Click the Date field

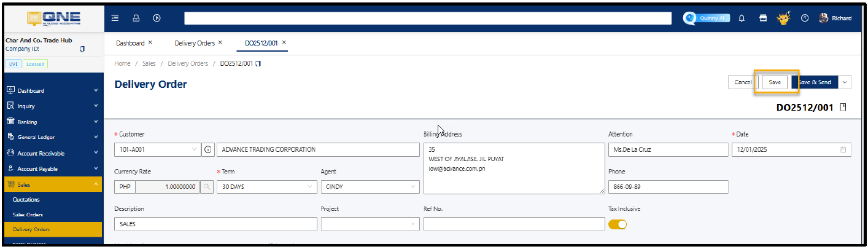[x=791, y=149]
